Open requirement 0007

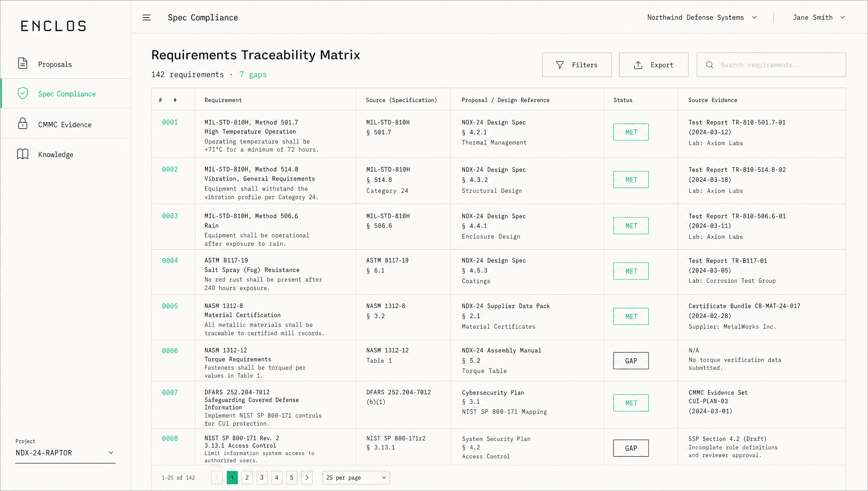(x=170, y=392)
